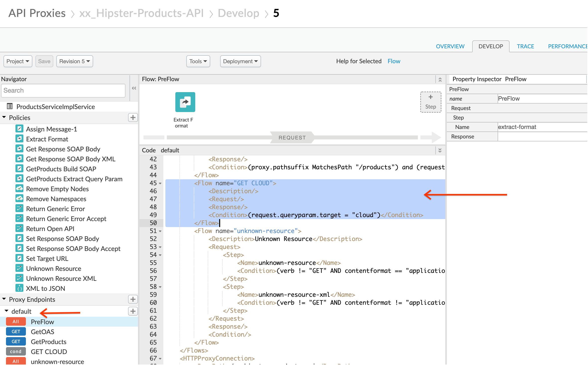Add a new proxy endpoint with plus button
This screenshot has width=588, height=365.
click(x=133, y=299)
